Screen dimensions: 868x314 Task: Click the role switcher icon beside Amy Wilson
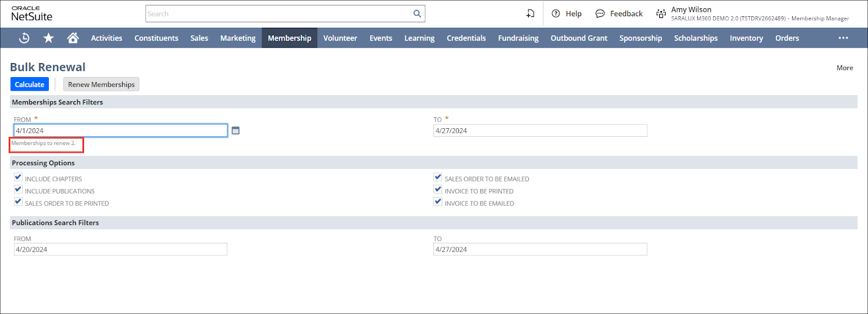coord(661,14)
